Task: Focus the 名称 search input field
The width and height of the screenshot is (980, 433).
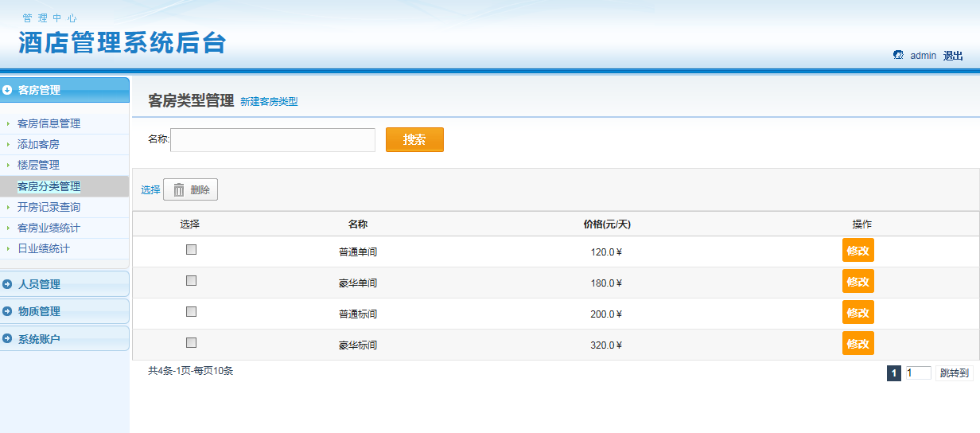Action: (x=273, y=140)
